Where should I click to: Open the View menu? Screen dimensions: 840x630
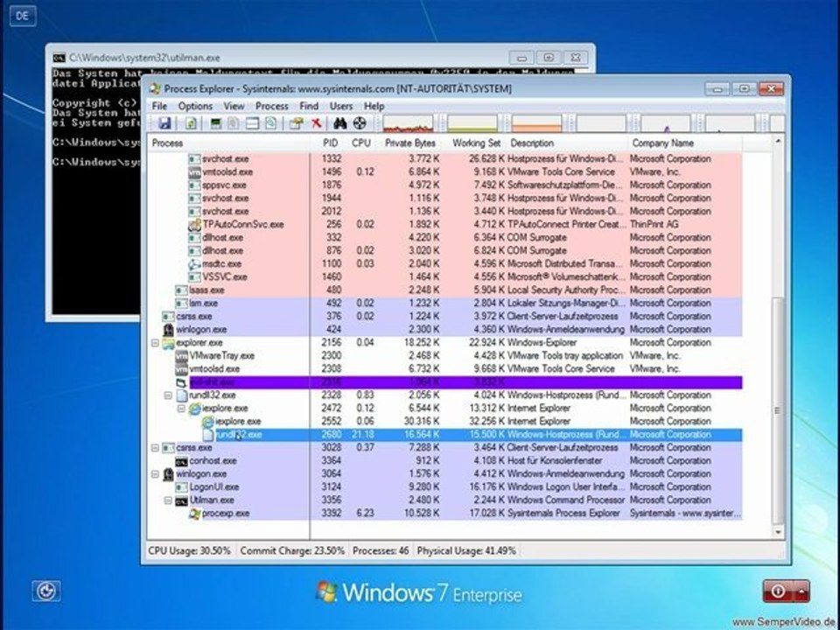coord(234,106)
